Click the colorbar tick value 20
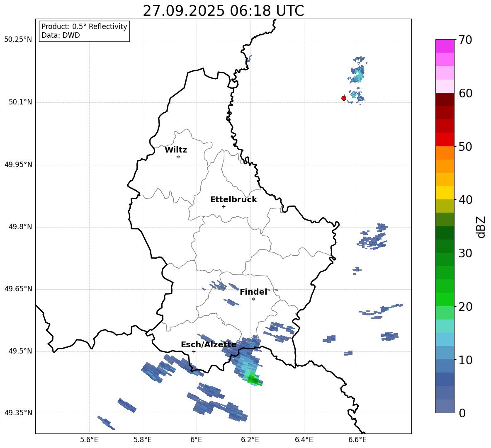The height and width of the screenshot is (448, 491). point(465,307)
